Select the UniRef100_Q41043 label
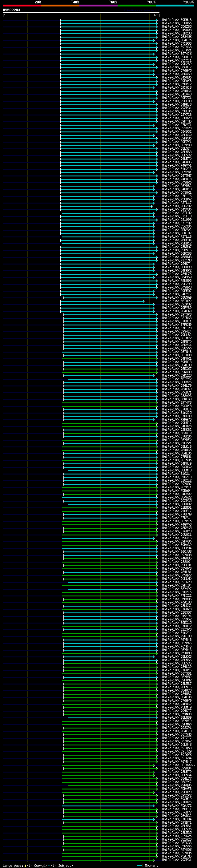The image size is (197, 868). click(x=177, y=94)
